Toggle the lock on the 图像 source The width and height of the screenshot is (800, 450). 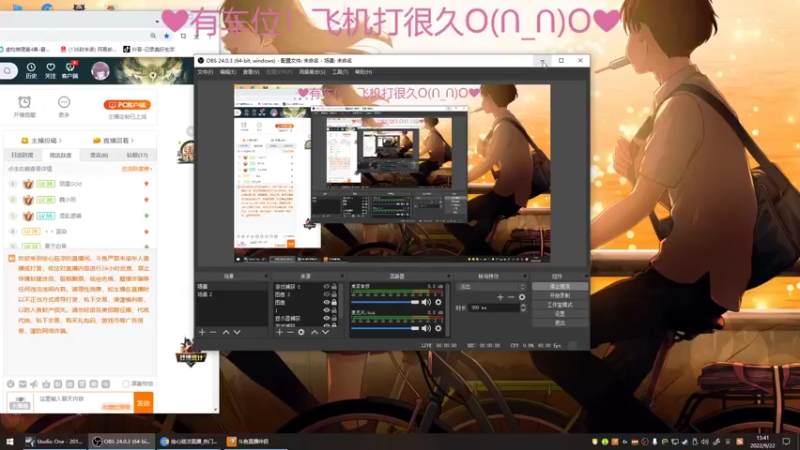coord(334,302)
